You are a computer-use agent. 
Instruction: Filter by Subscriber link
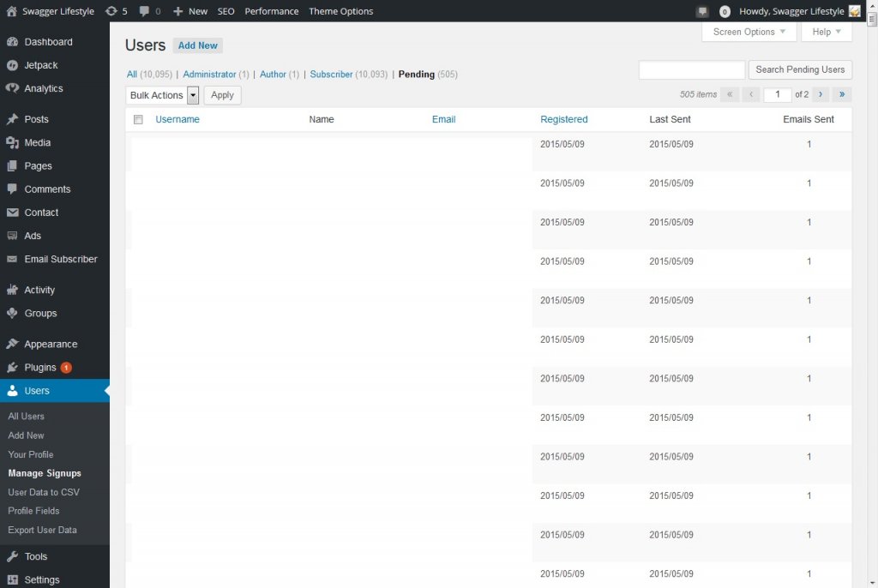click(x=332, y=74)
